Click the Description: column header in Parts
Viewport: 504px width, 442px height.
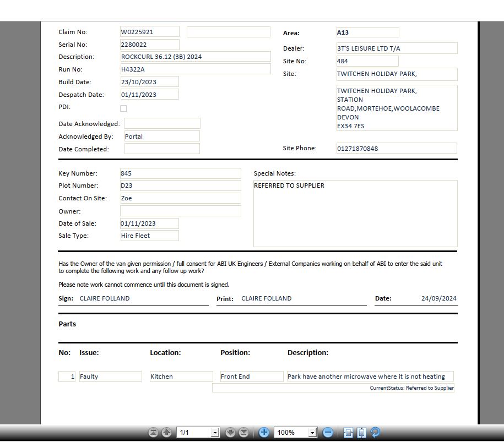pos(308,353)
